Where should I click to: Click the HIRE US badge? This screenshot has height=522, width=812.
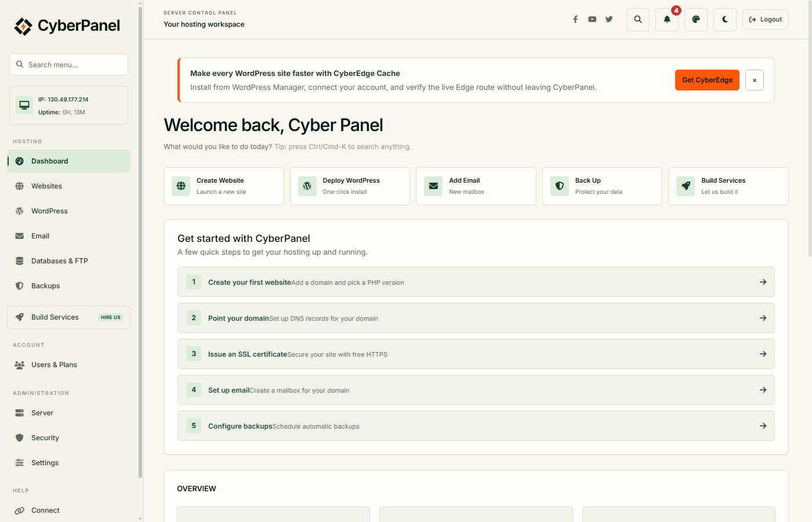[111, 317]
